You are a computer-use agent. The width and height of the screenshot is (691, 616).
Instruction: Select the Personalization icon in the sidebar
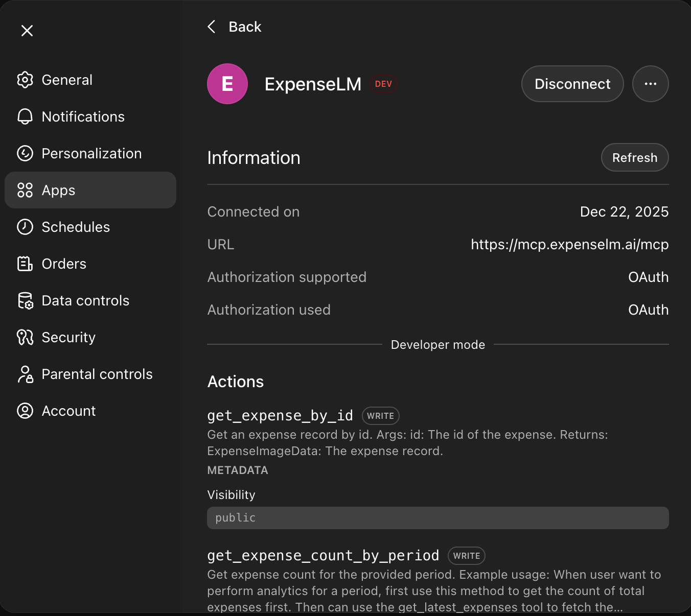pos(25,153)
